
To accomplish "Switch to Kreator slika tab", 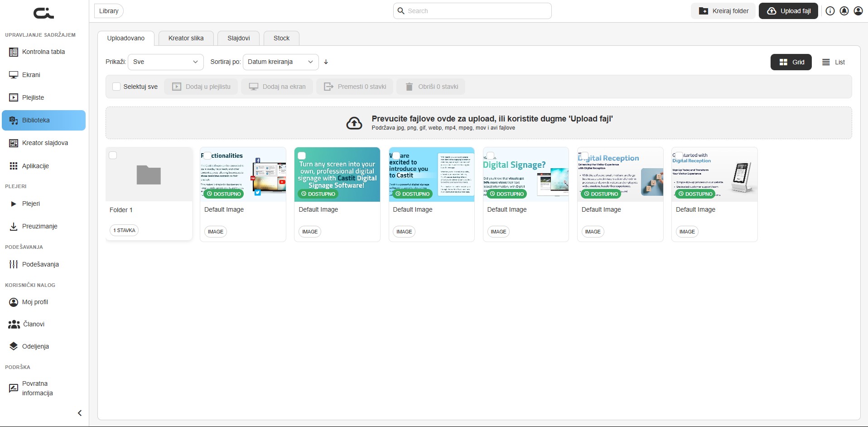I will [x=186, y=38].
